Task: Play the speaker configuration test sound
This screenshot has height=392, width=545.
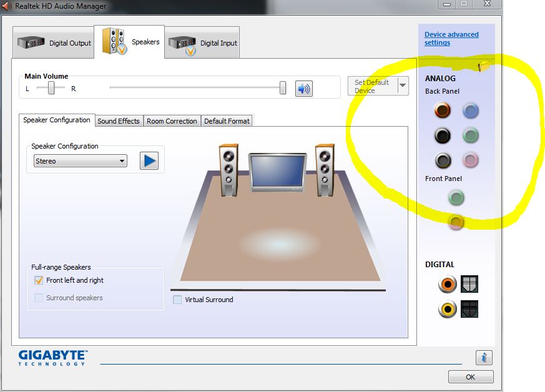Action: (149, 160)
